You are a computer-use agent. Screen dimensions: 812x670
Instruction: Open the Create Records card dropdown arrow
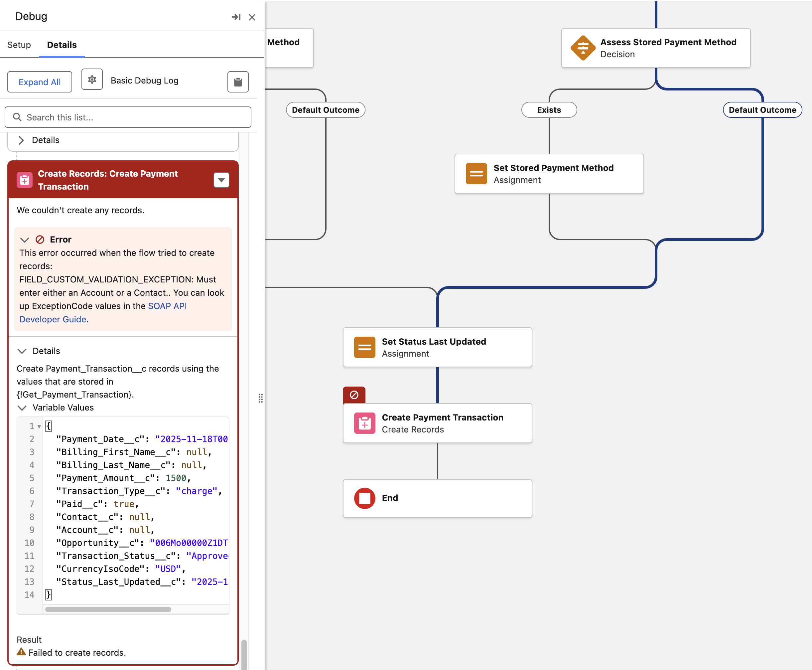pyautogui.click(x=221, y=180)
